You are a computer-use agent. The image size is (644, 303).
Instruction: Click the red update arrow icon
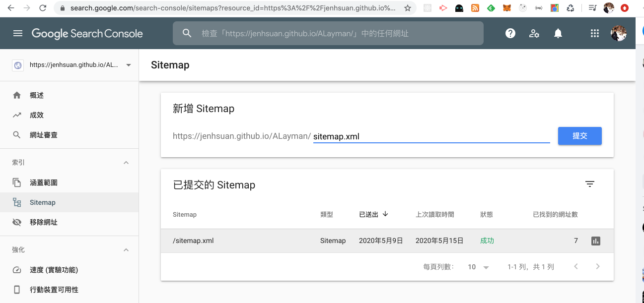point(625,8)
